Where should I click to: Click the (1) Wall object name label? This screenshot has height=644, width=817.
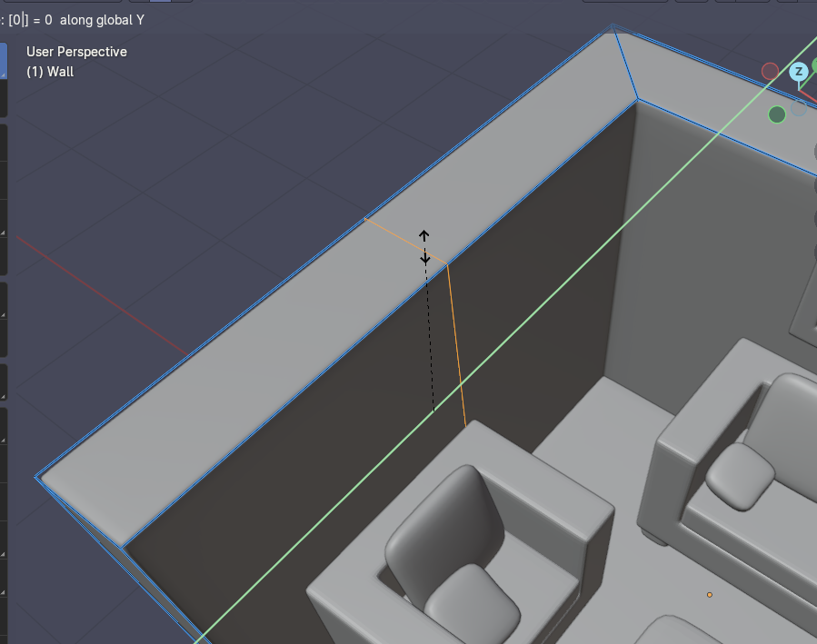[x=50, y=72]
